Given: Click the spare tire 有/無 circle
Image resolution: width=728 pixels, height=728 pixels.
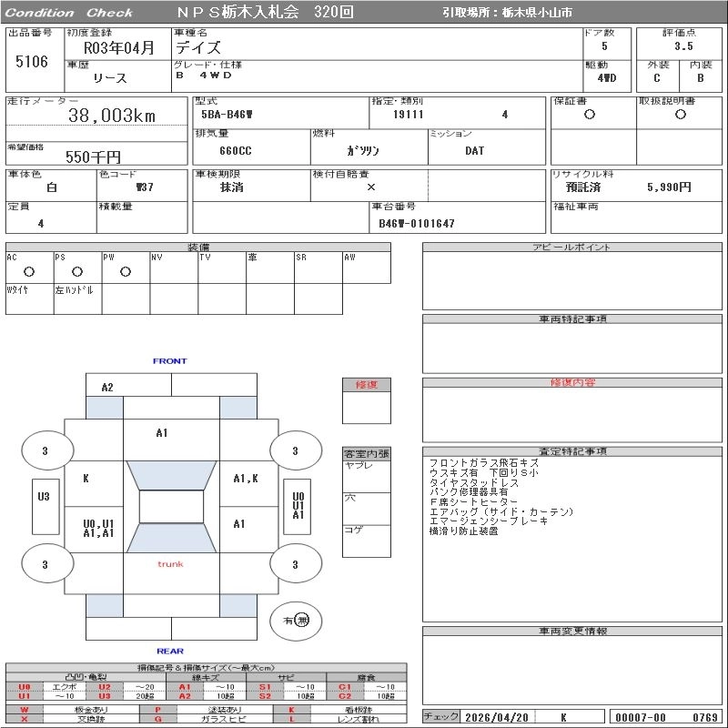Looking at the screenshot, I should point(296,621).
